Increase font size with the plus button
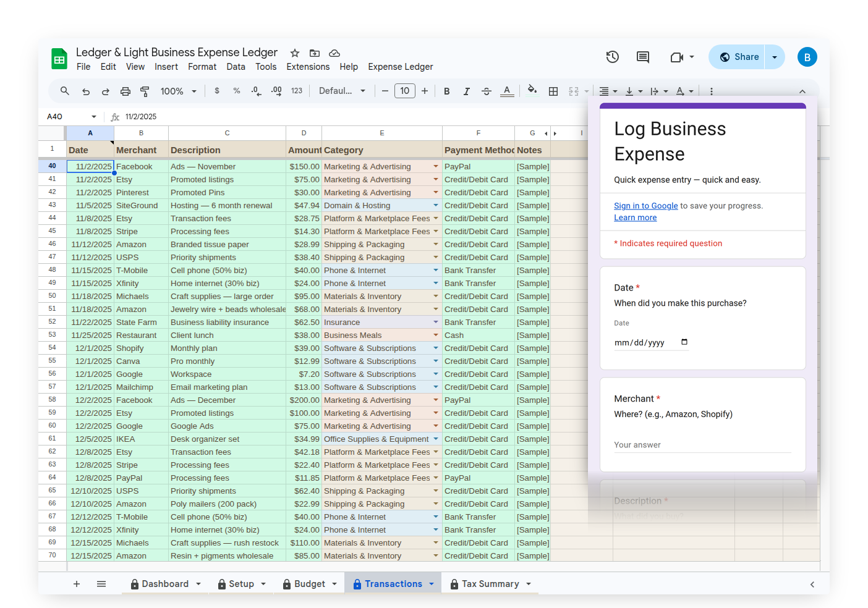868x608 pixels. point(425,91)
